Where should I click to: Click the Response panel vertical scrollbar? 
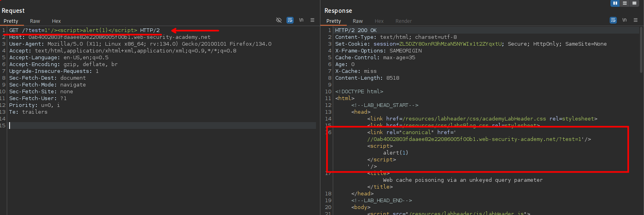641,50
